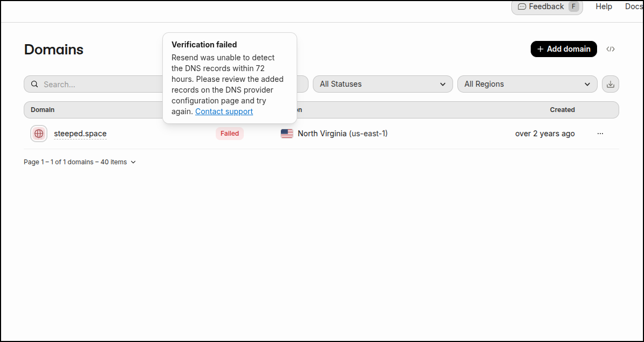Viewport: 644px width, 342px height.
Task: Click the United States flag icon
Action: (287, 134)
